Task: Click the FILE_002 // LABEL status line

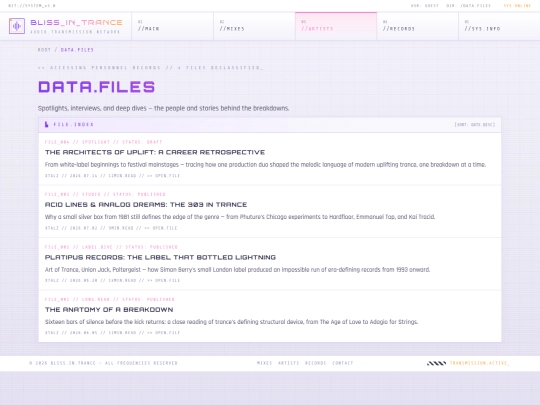Action: point(111,247)
